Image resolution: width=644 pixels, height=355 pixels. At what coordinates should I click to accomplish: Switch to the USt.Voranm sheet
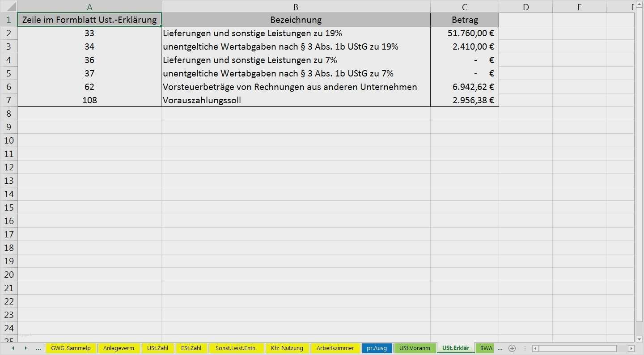[415, 348]
